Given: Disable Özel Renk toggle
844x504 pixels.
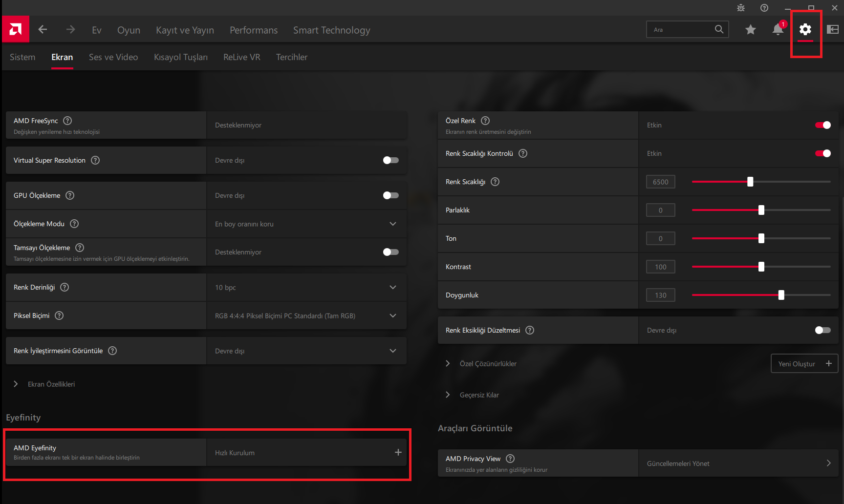Looking at the screenshot, I should pos(823,125).
